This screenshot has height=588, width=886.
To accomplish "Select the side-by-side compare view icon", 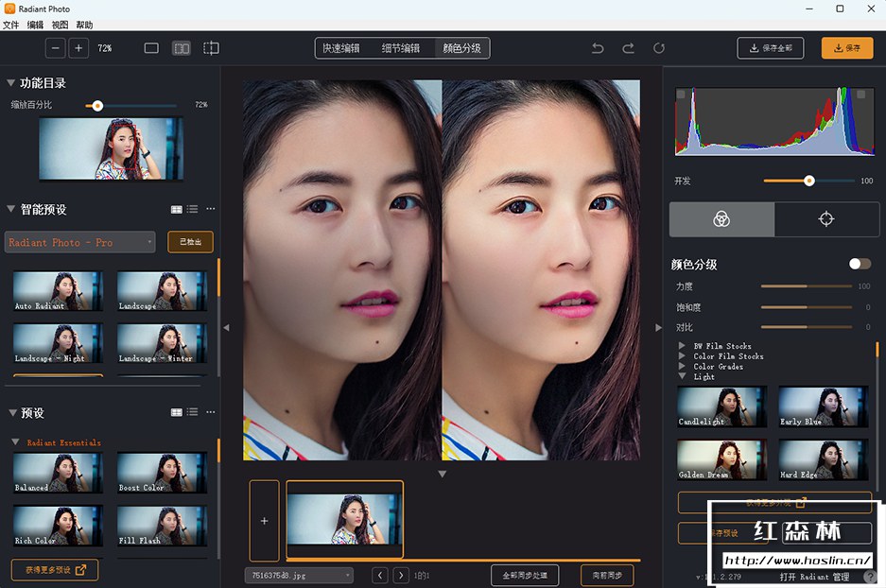I will pyautogui.click(x=182, y=48).
